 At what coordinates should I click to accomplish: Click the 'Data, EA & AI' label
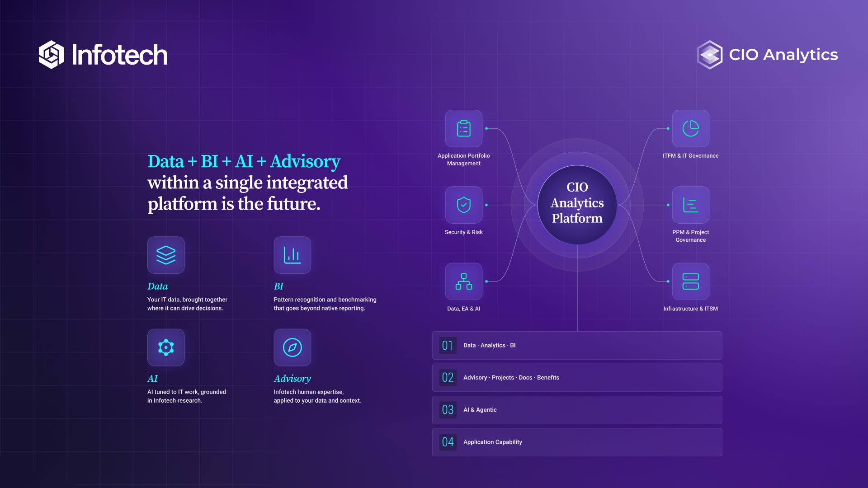pos(464,309)
